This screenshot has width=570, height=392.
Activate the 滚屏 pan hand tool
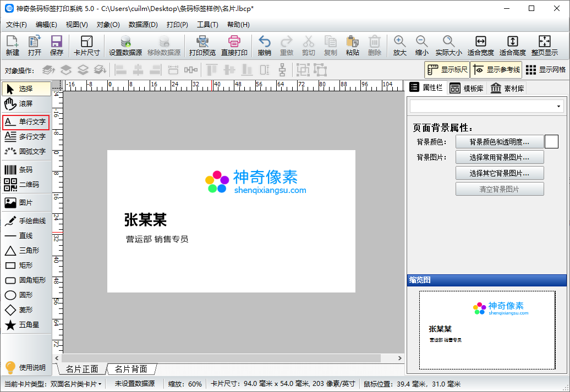[25, 104]
